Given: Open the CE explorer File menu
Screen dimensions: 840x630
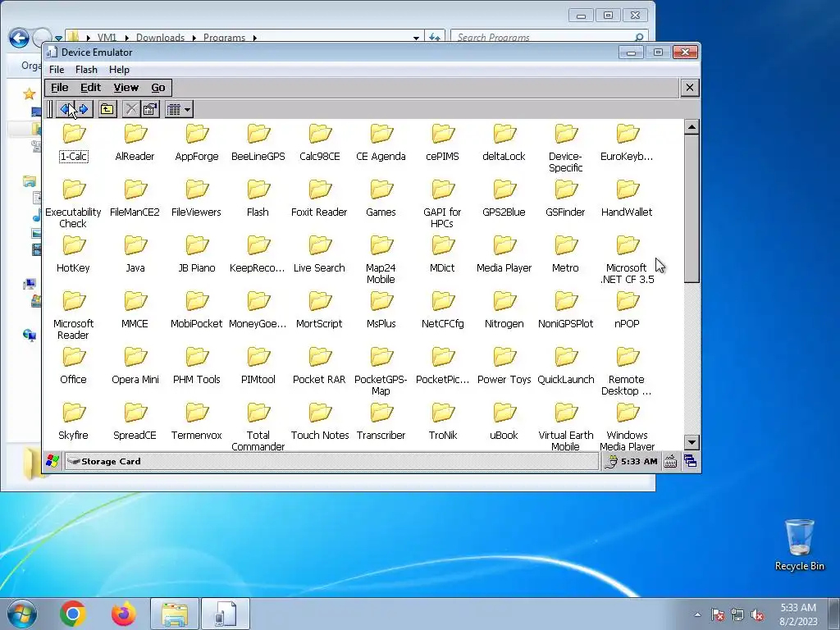Looking at the screenshot, I should [x=59, y=87].
